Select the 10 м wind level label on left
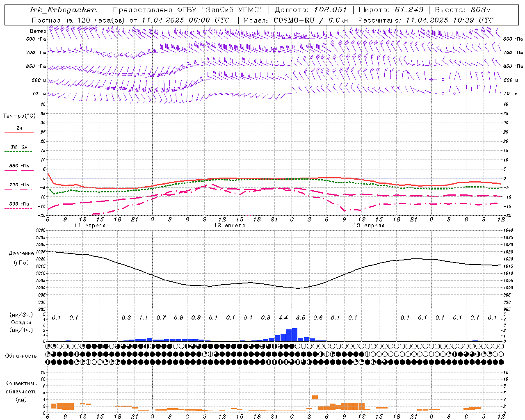Screen dimensions: 525x420 (39, 94)
